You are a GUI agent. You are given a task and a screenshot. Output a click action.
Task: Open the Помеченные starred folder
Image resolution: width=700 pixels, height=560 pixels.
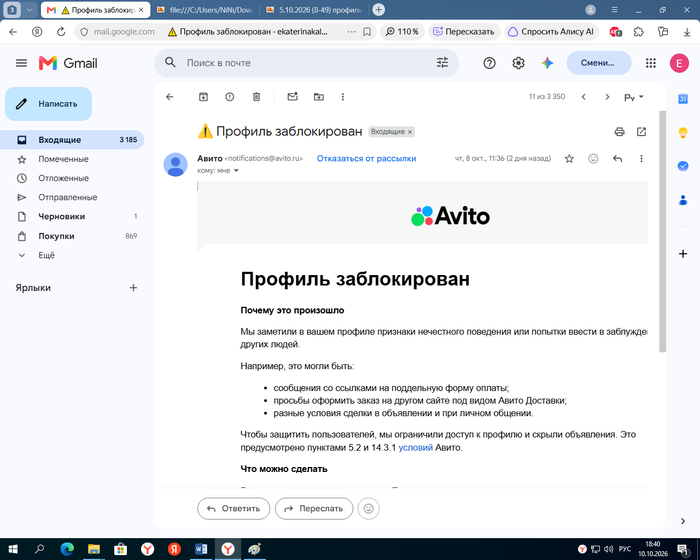coord(72,159)
